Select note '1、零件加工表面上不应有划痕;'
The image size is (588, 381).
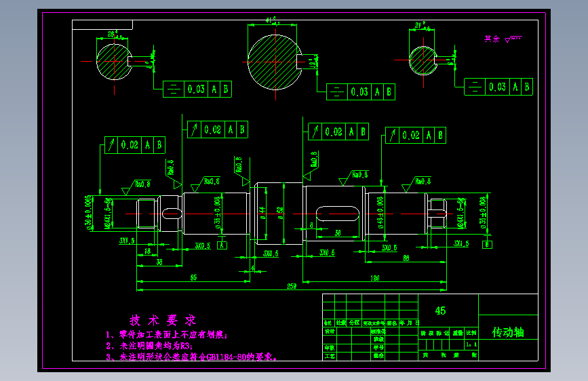(167, 334)
